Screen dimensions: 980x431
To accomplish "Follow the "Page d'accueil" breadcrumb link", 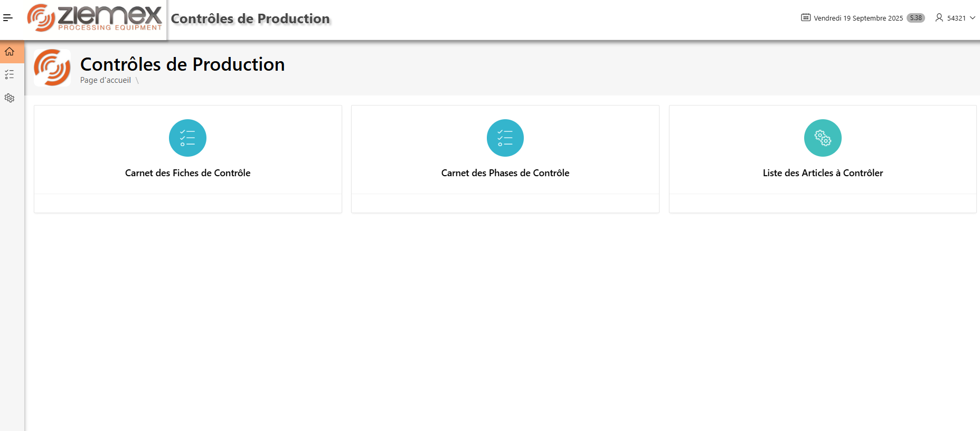I will point(106,80).
